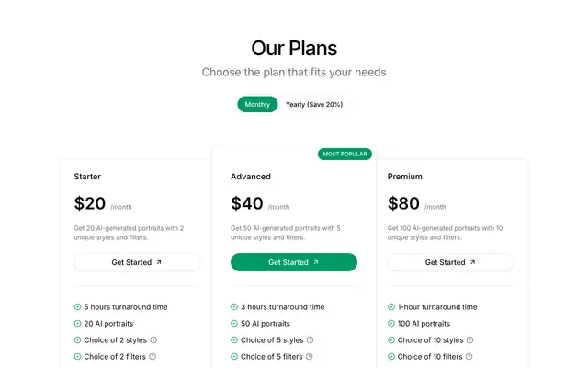Click checkmark beside 1-hour turnaround time
Screen dimensions: 588x368
pos(391,306)
